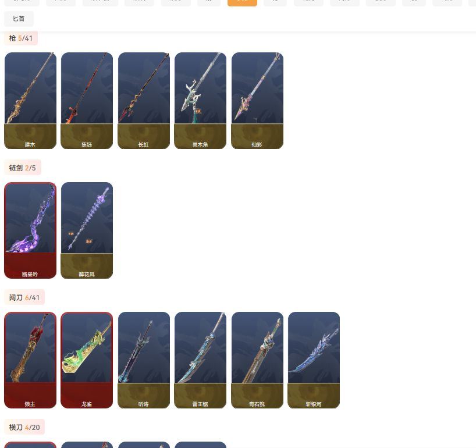476x448 pixels.
Task: Select the 建木 spear card
Action: 30,101
